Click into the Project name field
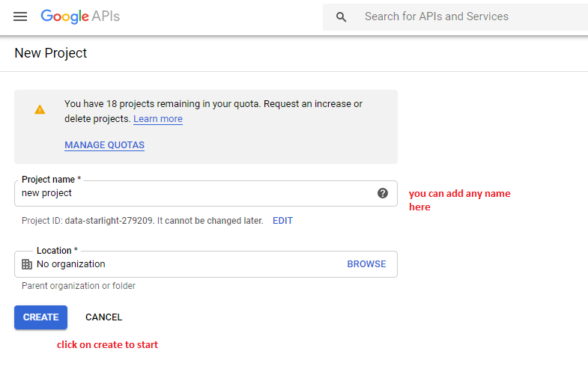588x378 pixels. pyautogui.click(x=206, y=193)
